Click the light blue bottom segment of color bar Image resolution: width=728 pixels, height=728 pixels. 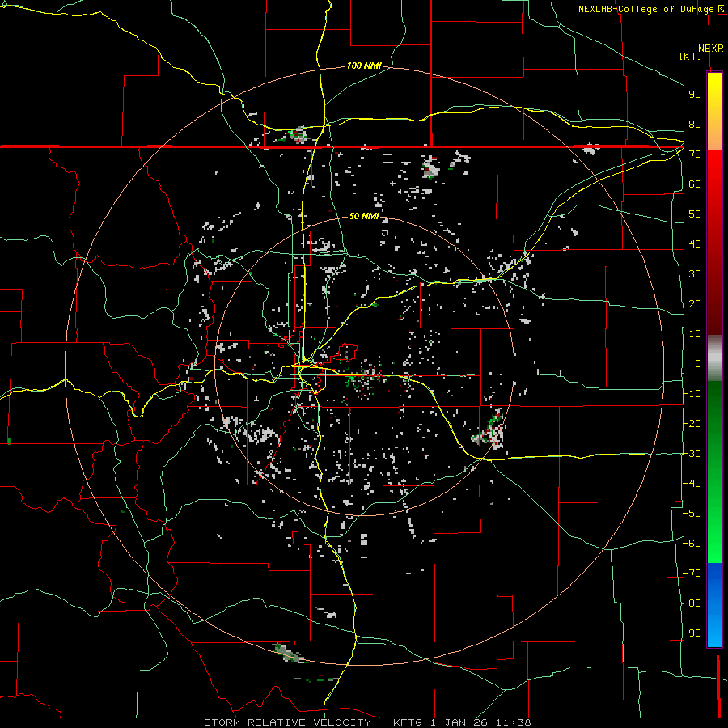click(714, 632)
